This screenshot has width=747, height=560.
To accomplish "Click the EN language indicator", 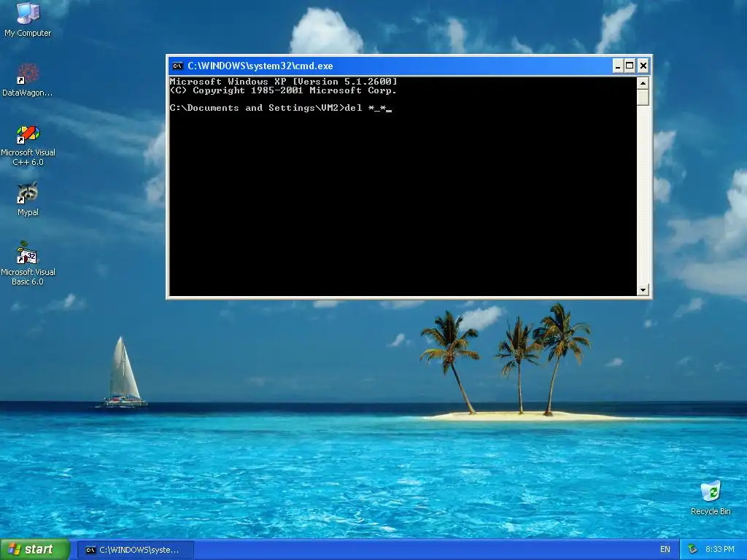I will click(665, 550).
